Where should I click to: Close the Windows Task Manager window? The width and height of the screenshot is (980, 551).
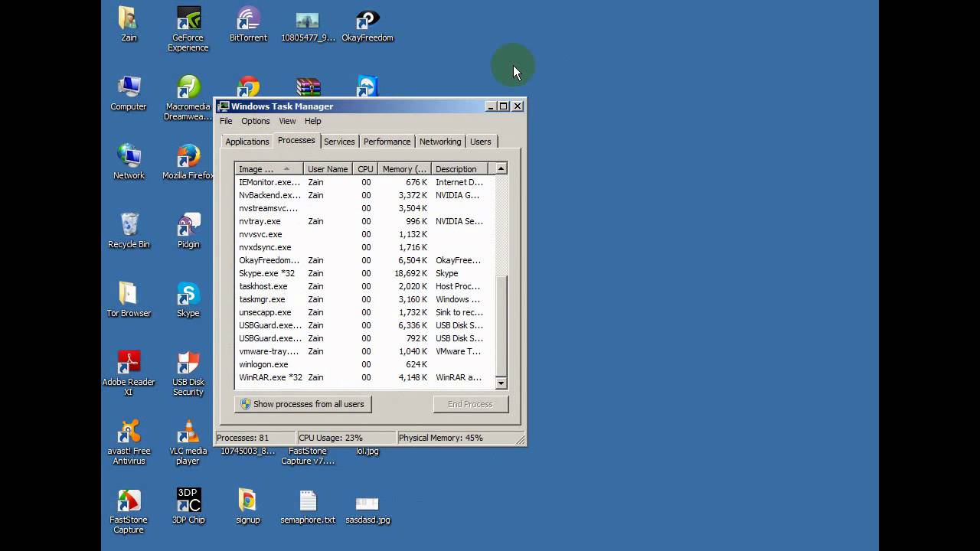click(x=518, y=106)
